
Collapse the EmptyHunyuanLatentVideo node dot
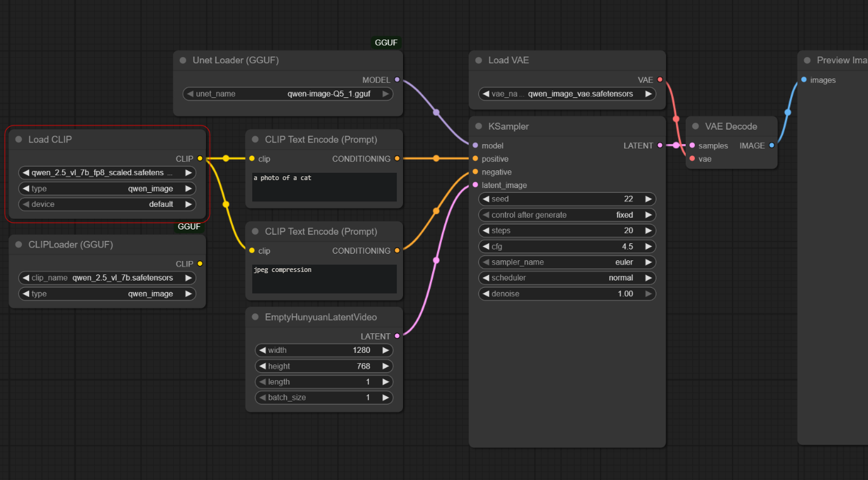(255, 317)
